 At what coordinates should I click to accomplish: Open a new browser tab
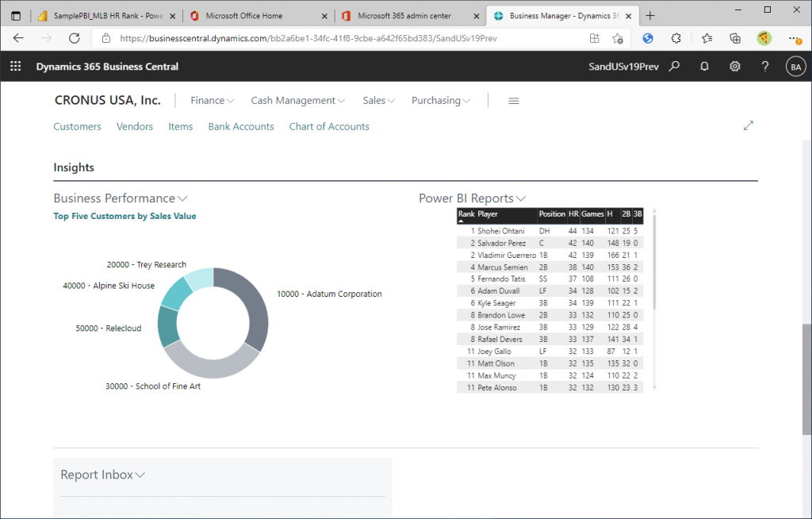(x=650, y=16)
